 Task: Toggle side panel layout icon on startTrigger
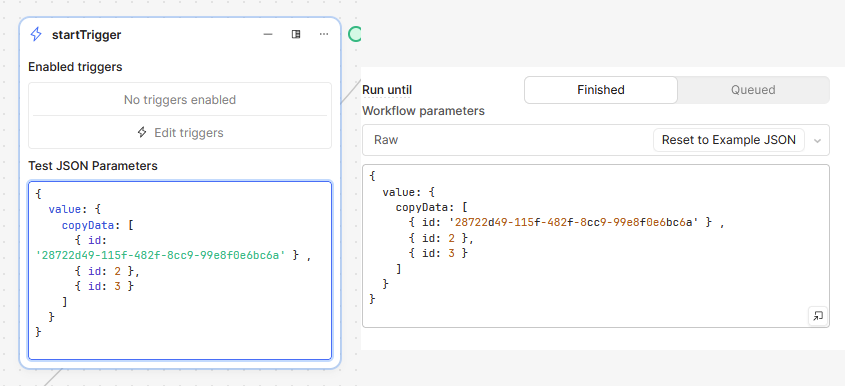(x=296, y=35)
